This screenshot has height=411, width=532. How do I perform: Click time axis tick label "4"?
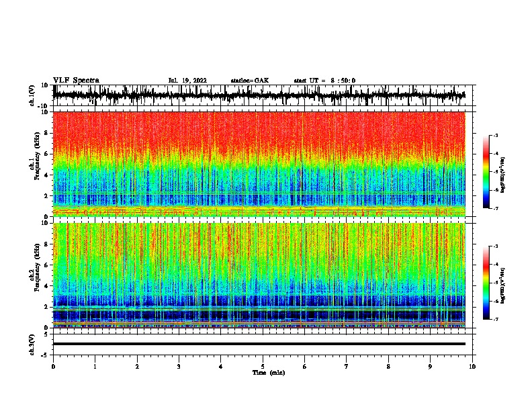point(221,367)
